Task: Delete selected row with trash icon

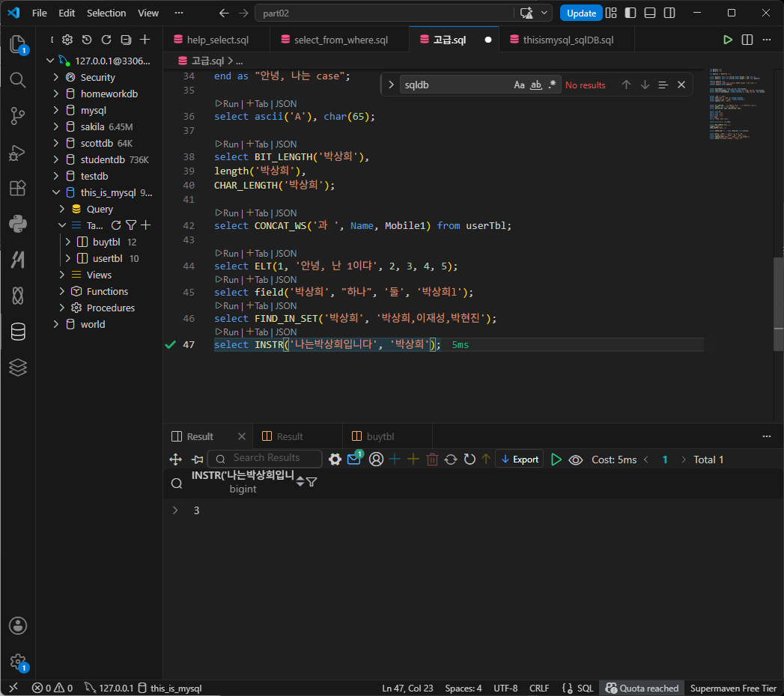Action: [x=433, y=460]
